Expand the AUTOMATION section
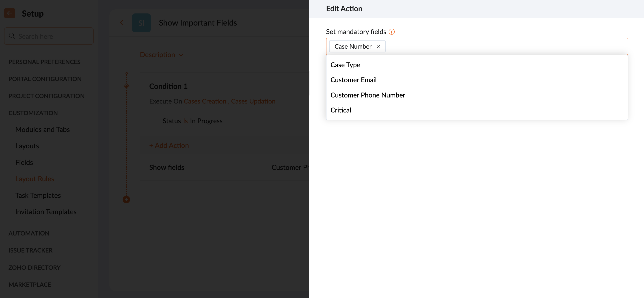This screenshot has width=644, height=298. pyautogui.click(x=29, y=233)
